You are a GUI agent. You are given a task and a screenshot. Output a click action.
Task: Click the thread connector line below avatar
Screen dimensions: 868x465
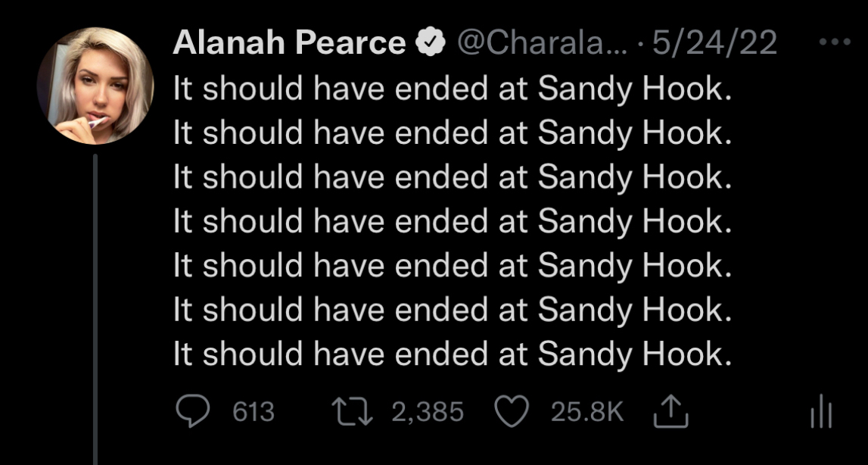click(x=95, y=303)
